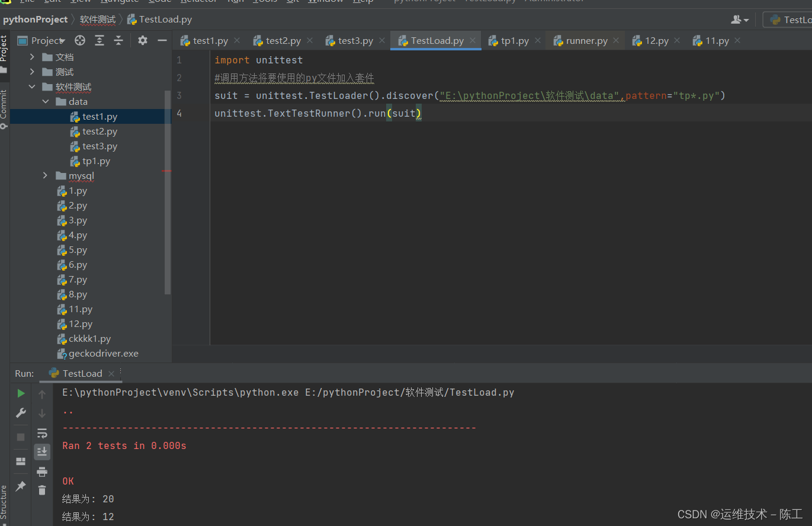812x526 pixels.
Task: Click line number 3 in the gutter
Action: (x=179, y=95)
